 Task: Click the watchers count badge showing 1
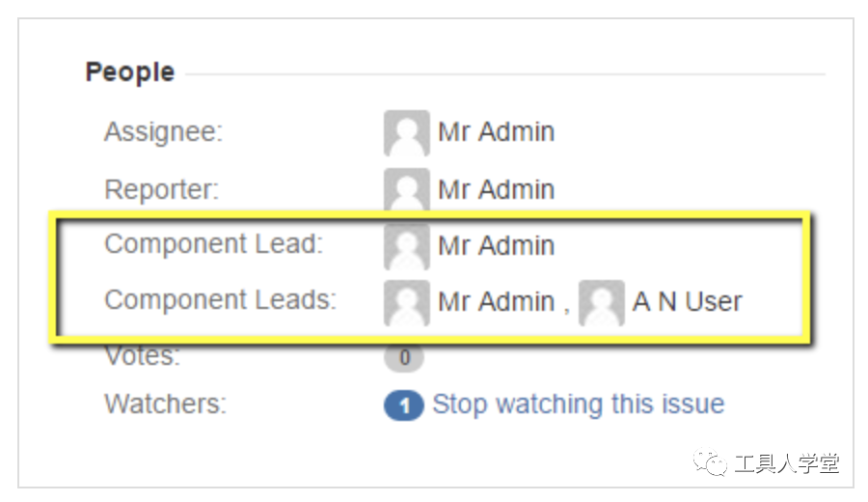coord(404,405)
